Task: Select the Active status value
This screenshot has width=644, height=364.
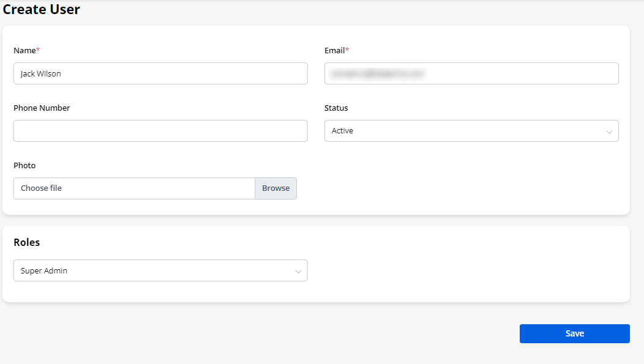Action: click(x=342, y=131)
